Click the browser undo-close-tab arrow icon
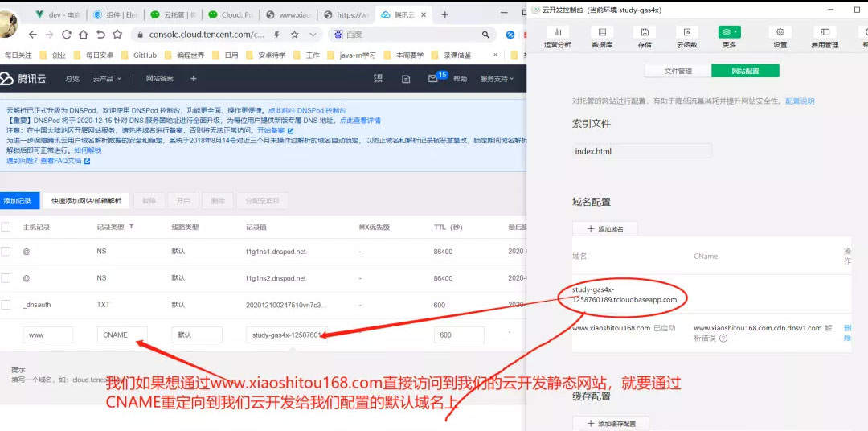This screenshot has width=868, height=431. [x=100, y=35]
